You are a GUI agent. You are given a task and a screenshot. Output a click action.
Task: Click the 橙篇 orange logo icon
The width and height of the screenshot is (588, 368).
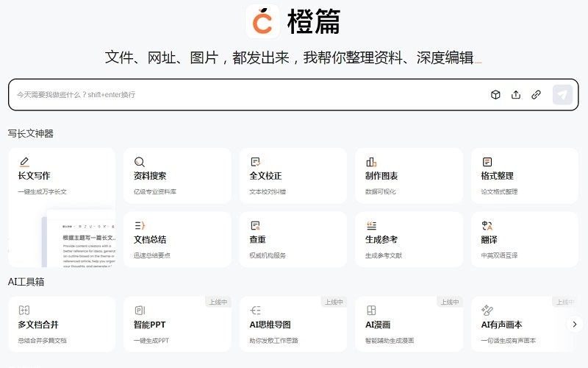262,21
